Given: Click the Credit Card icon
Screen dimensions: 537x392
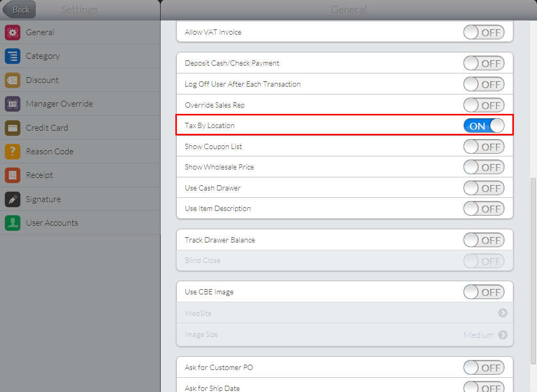Looking at the screenshot, I should [13, 128].
